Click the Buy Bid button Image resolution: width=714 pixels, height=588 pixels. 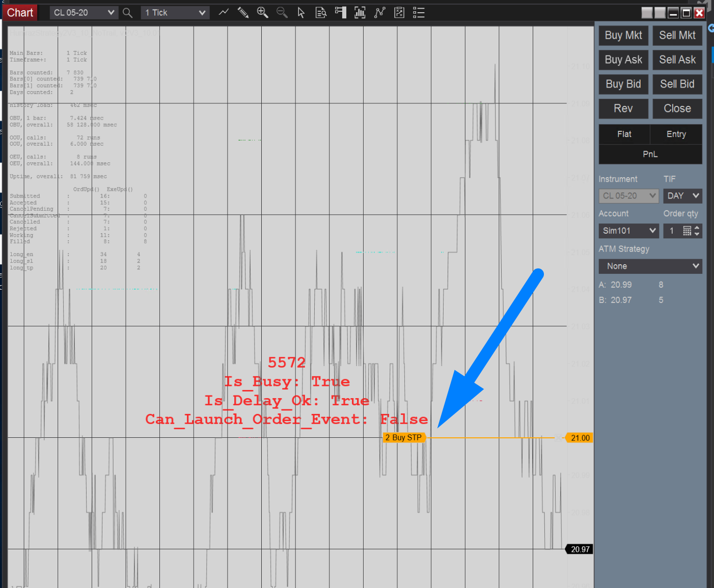623,85
